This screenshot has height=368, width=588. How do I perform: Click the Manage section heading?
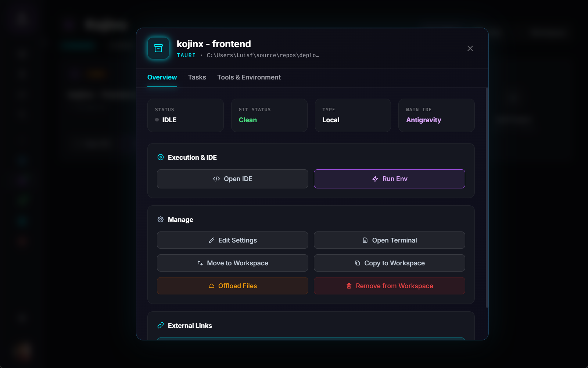pos(180,220)
